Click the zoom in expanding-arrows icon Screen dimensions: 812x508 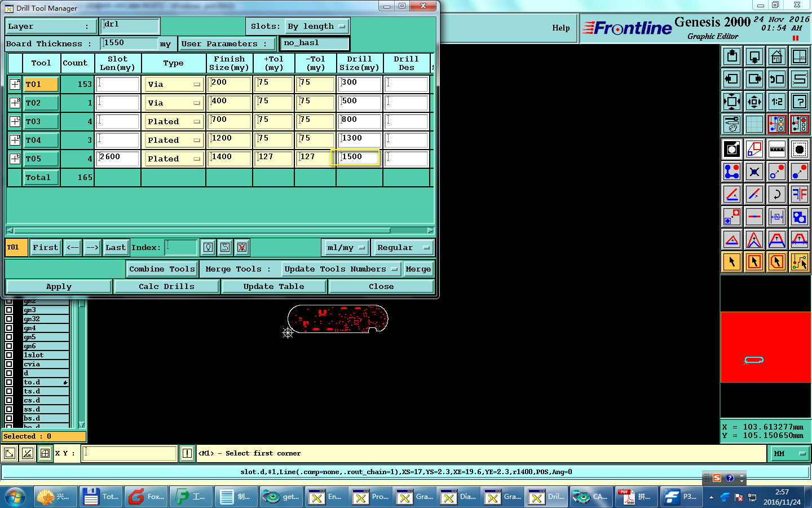(732, 102)
